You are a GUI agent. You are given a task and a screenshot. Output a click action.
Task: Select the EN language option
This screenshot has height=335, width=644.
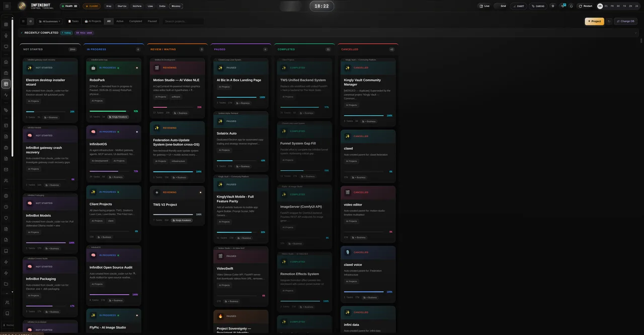pyautogui.click(x=600, y=6)
